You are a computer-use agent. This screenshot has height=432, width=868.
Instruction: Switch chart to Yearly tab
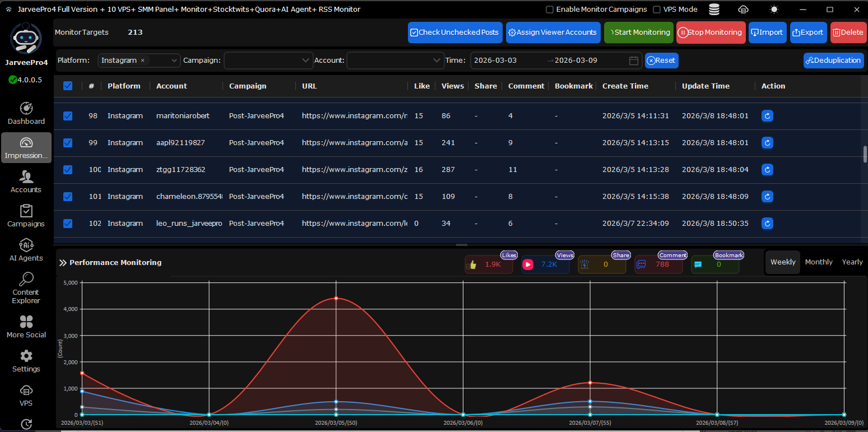[x=852, y=262]
